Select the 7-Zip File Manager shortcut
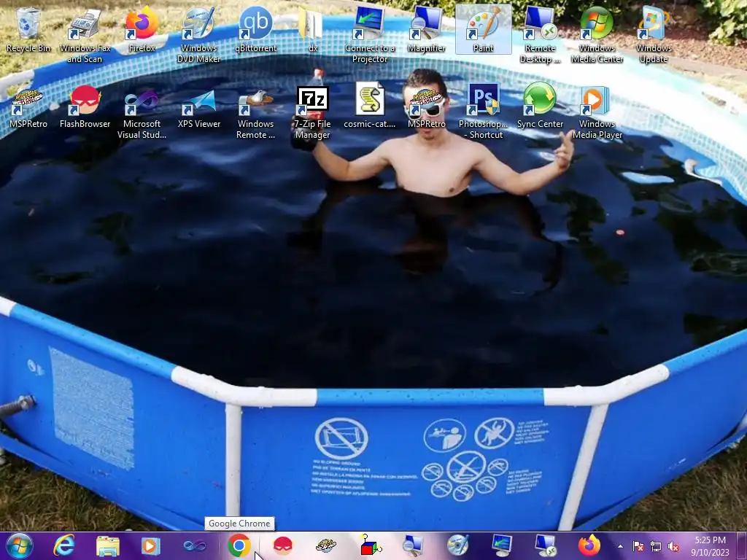The image size is (747, 560). point(312,112)
